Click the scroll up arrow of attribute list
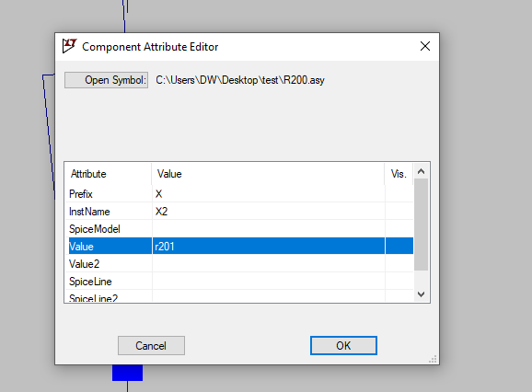532x392 pixels. coord(421,171)
